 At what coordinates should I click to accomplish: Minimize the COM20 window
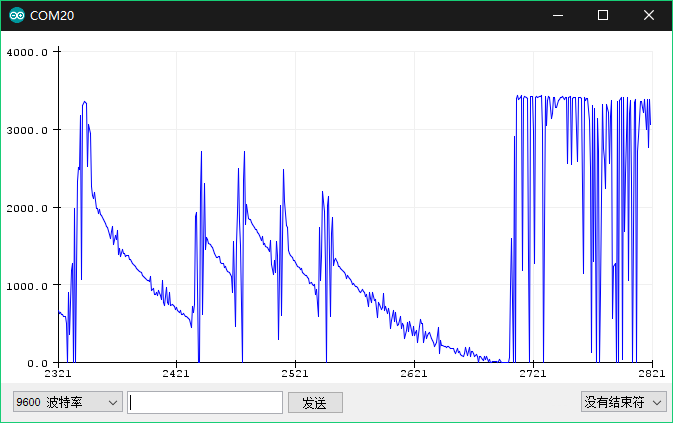point(558,15)
